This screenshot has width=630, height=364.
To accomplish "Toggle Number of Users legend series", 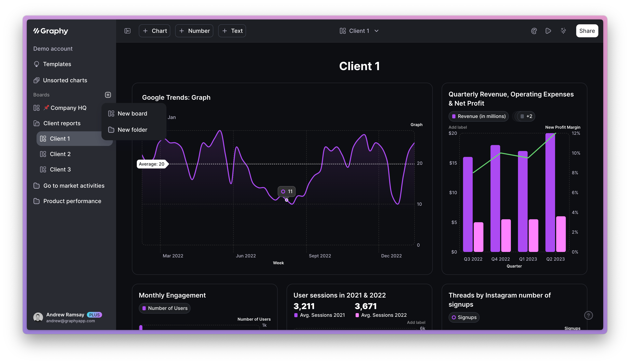I will click(x=165, y=308).
